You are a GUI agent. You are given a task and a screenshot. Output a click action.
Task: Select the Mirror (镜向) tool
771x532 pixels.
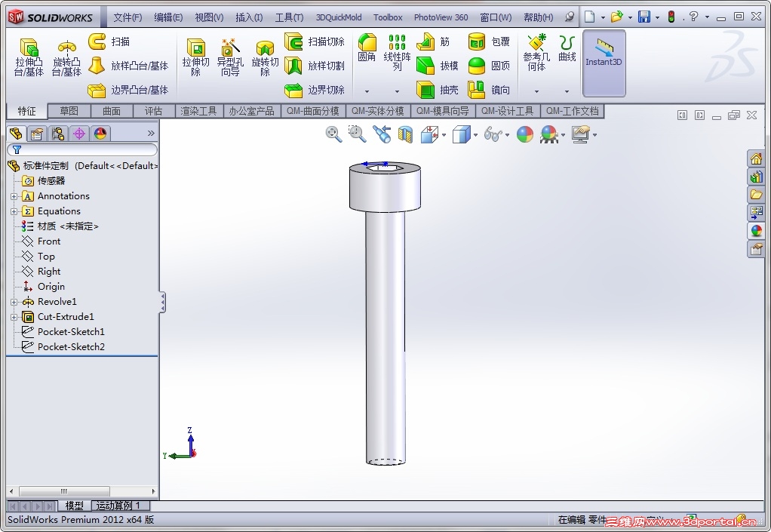489,90
